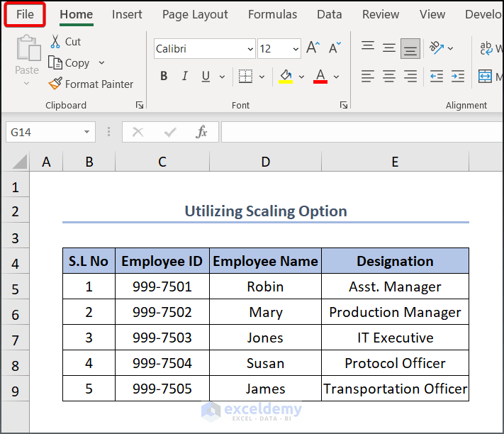Click the Paste clipboard icon
Screen dimensions: 504x434
28,48
